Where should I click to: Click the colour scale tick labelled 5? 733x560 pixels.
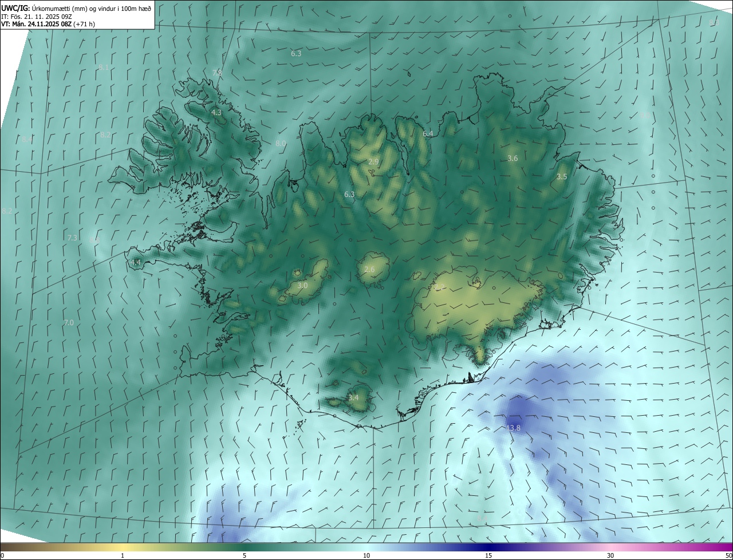point(245,555)
